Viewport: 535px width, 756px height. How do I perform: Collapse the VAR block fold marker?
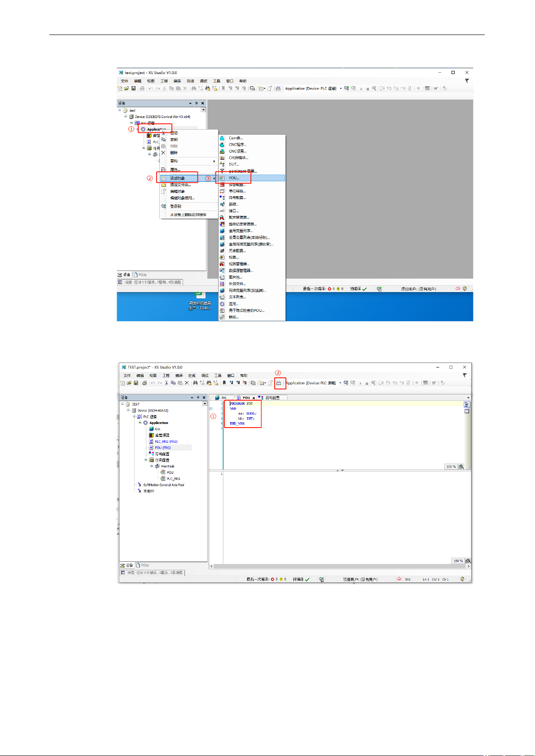(211, 409)
